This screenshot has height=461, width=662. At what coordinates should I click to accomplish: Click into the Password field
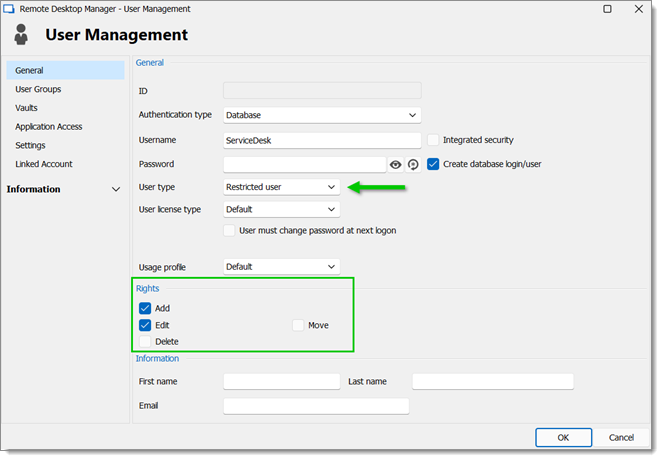pos(304,165)
